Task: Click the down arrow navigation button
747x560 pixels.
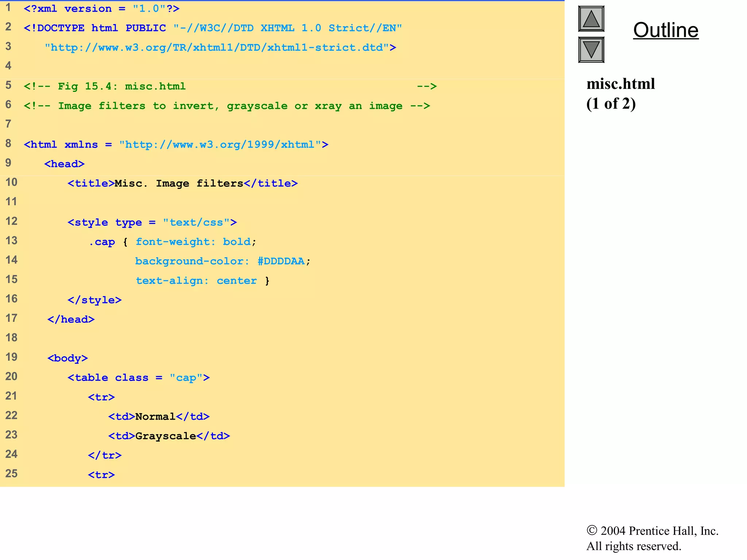Action: 591,50
